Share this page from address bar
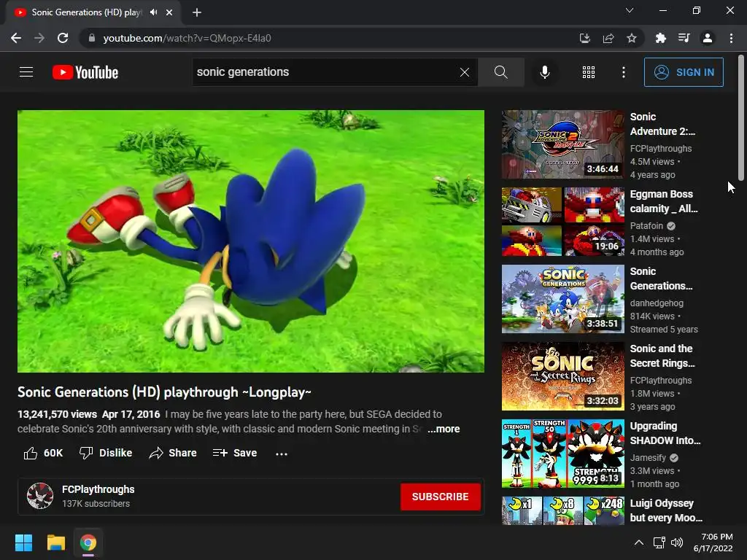Viewport: 747px width, 560px height. [608, 38]
